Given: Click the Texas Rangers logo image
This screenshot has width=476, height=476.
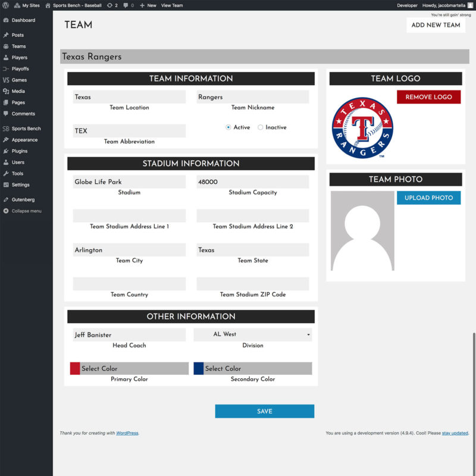Looking at the screenshot, I should click(362, 128).
